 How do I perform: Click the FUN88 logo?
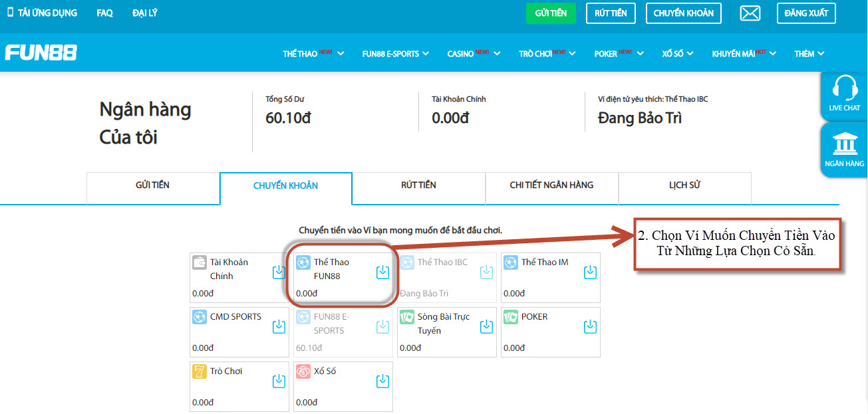[x=41, y=52]
